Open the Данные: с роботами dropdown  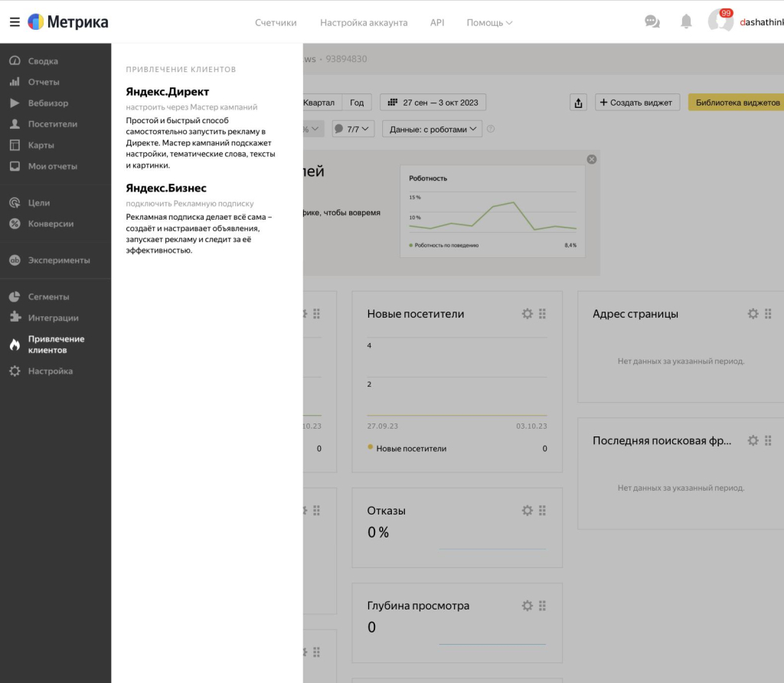(433, 129)
